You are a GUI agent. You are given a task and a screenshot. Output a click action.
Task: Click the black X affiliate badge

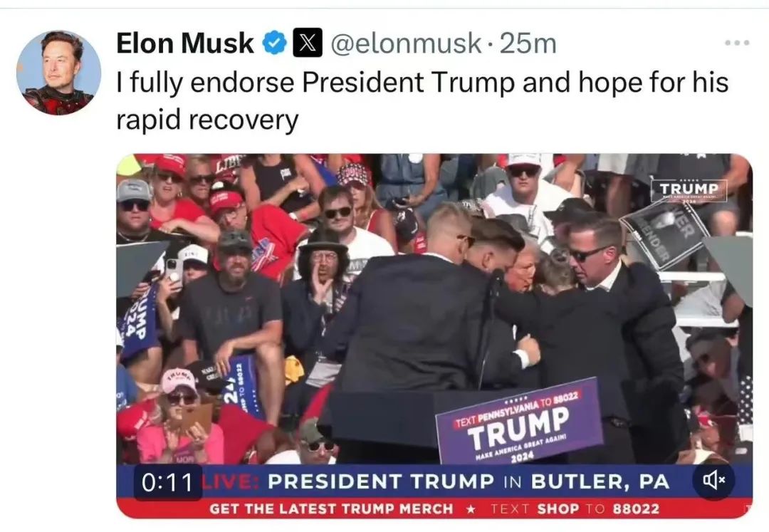coord(308,43)
